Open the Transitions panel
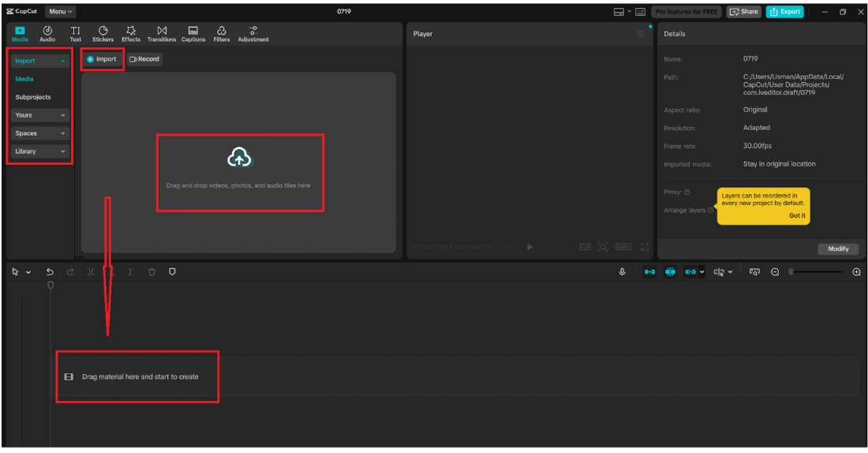The image size is (868, 453). tap(161, 33)
